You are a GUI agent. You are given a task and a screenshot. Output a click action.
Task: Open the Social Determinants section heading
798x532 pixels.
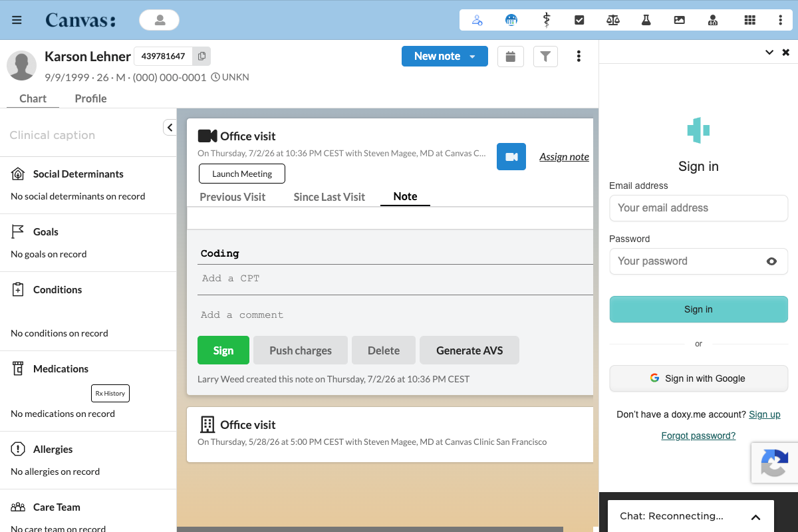(78, 174)
